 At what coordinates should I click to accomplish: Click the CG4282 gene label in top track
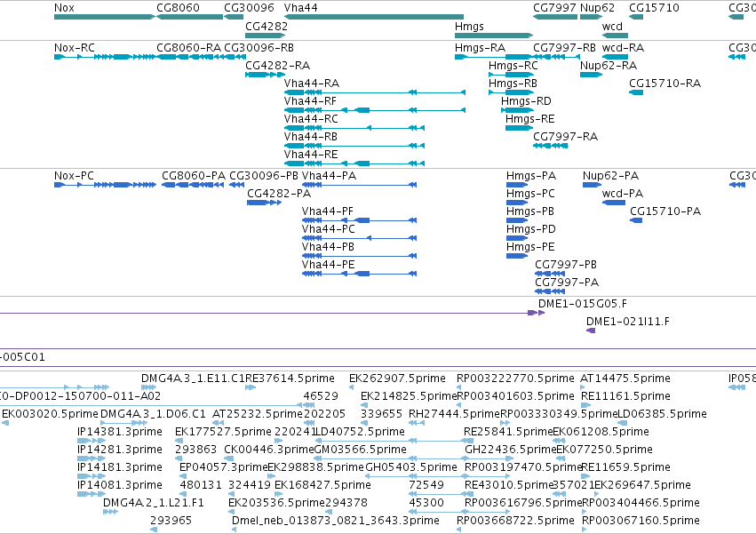267,26
